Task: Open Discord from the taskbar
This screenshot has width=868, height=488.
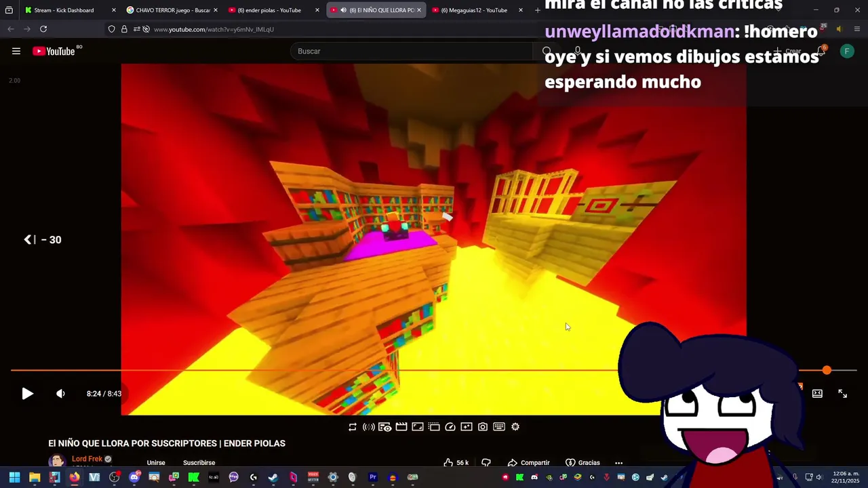Action: coord(134,477)
